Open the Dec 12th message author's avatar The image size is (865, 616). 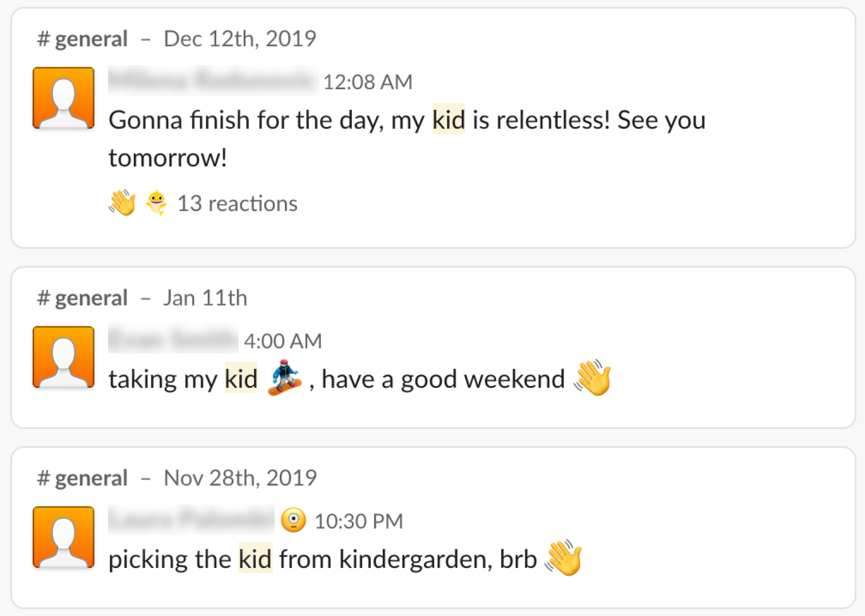[64, 98]
